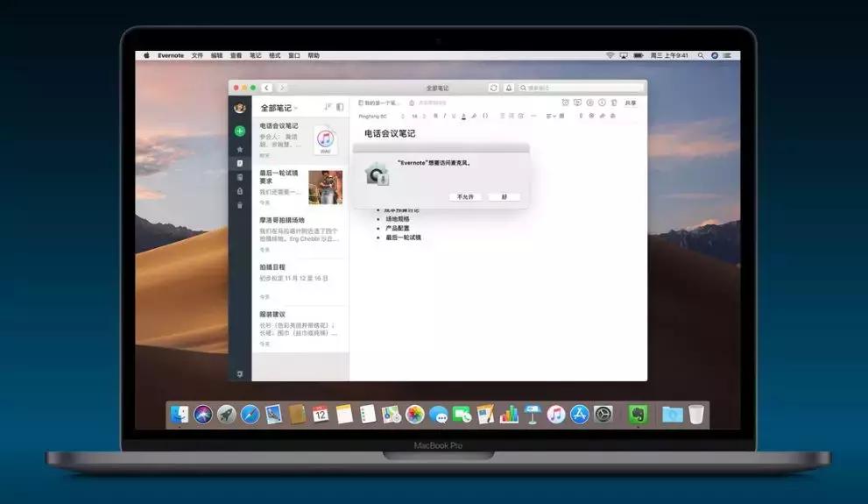Open the PingFang SC font dropdown

(x=382, y=117)
